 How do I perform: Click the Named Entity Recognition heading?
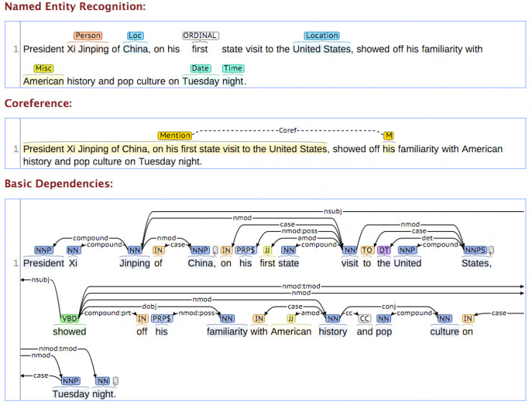(75, 6)
